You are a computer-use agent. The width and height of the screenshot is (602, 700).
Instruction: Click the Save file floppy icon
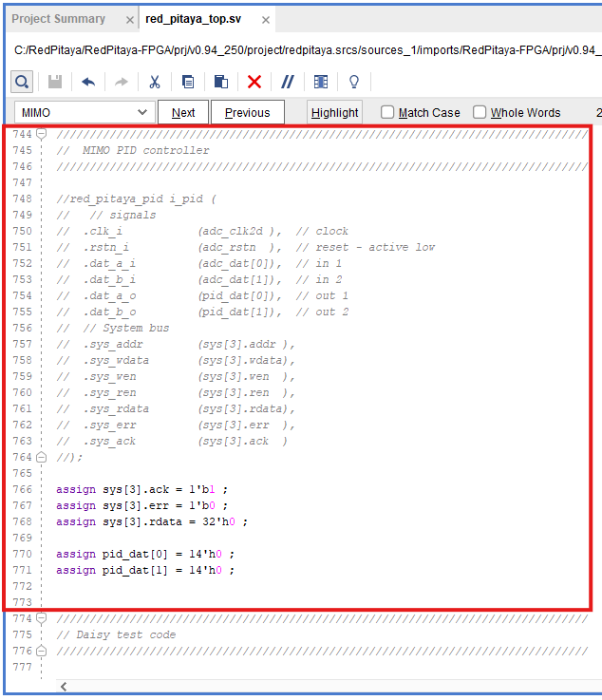55,82
